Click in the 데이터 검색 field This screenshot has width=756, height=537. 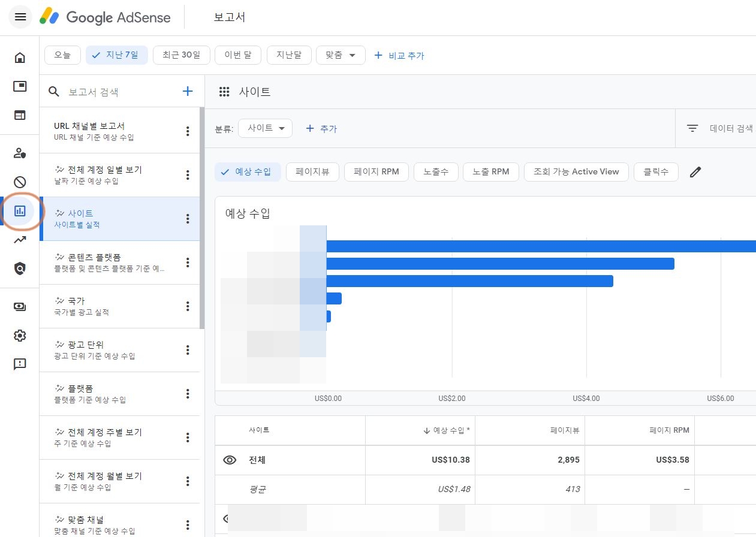731,128
